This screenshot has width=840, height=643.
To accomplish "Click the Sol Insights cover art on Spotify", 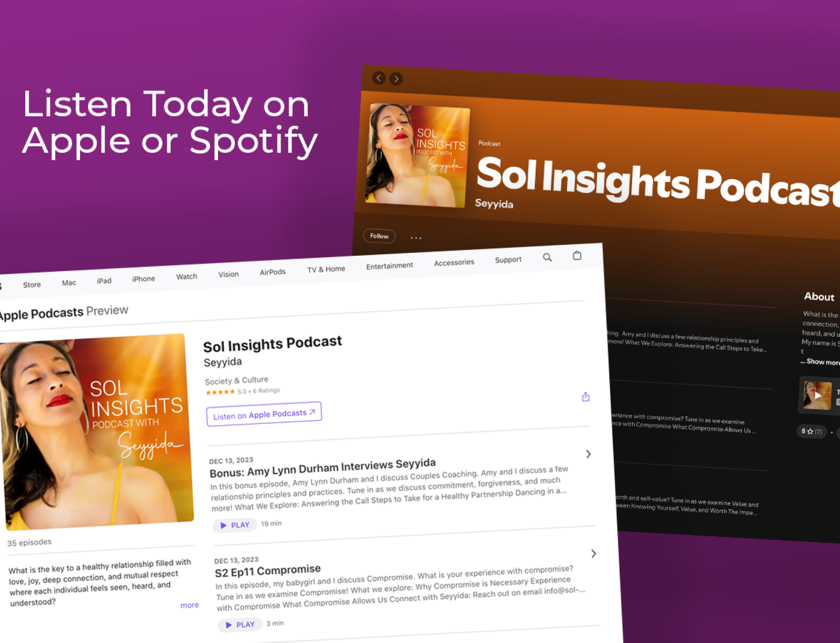I will tap(417, 155).
